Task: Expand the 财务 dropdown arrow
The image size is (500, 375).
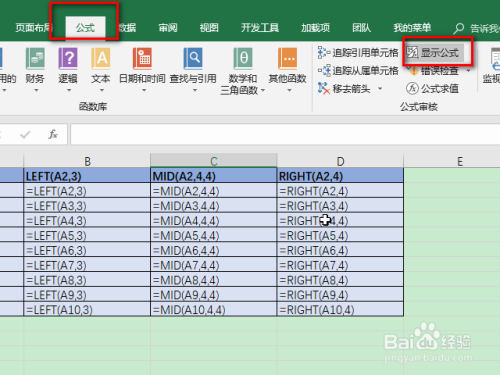Action: [x=36, y=90]
